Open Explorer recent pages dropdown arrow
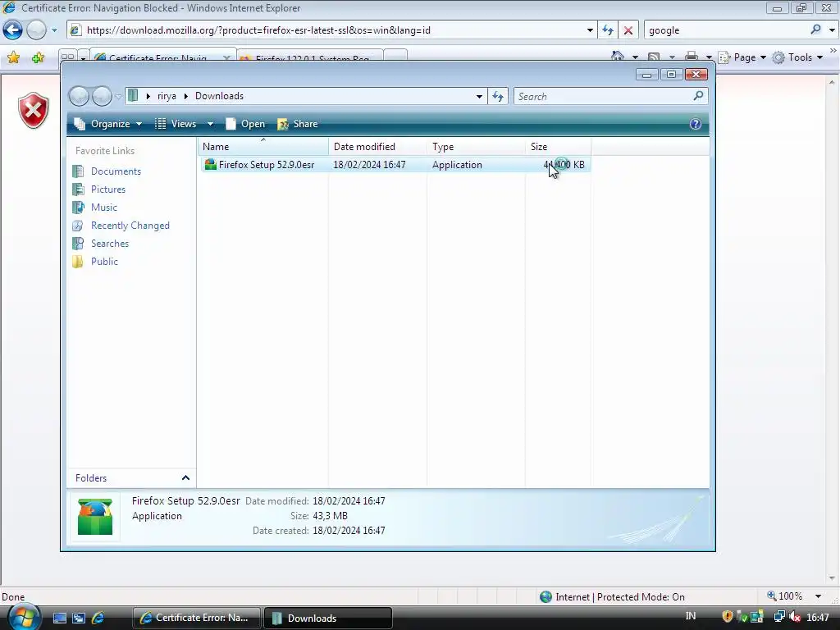This screenshot has height=630, width=840. [118, 97]
